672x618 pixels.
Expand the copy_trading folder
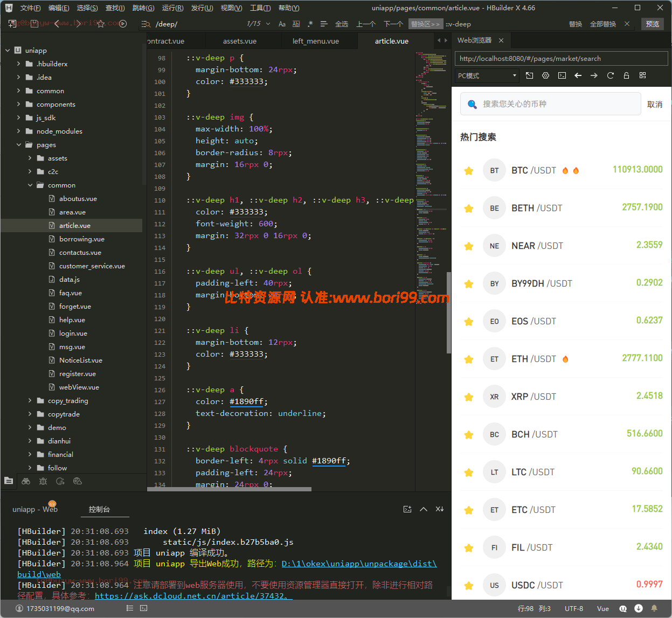pyautogui.click(x=30, y=400)
